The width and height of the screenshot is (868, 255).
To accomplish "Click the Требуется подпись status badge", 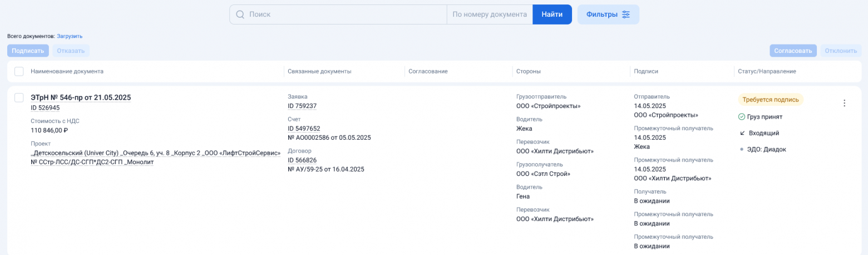I will [x=771, y=100].
